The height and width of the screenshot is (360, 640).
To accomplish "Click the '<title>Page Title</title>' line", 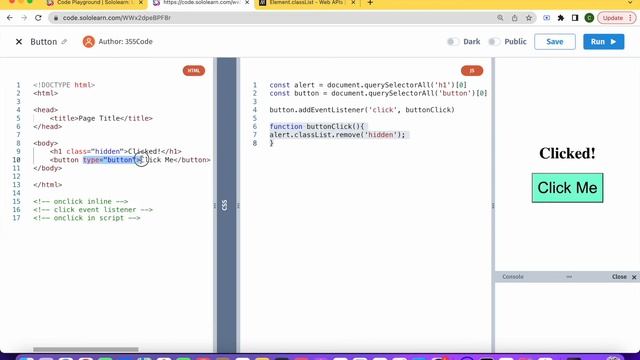I will point(101,118).
